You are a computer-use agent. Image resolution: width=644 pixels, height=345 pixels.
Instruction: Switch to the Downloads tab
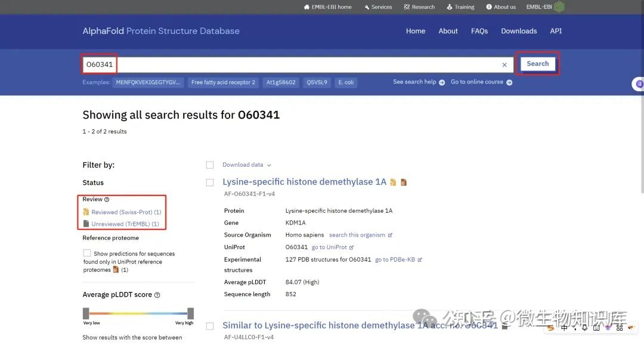[x=519, y=31]
